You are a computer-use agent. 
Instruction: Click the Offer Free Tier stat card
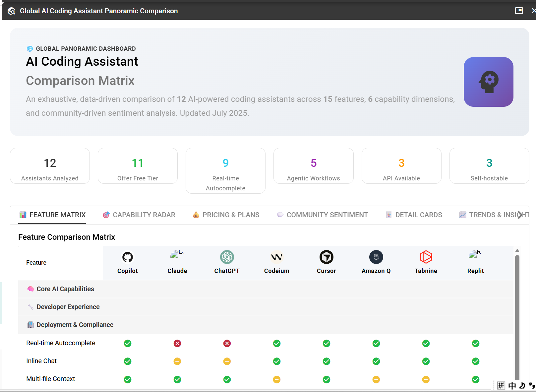[138, 166]
